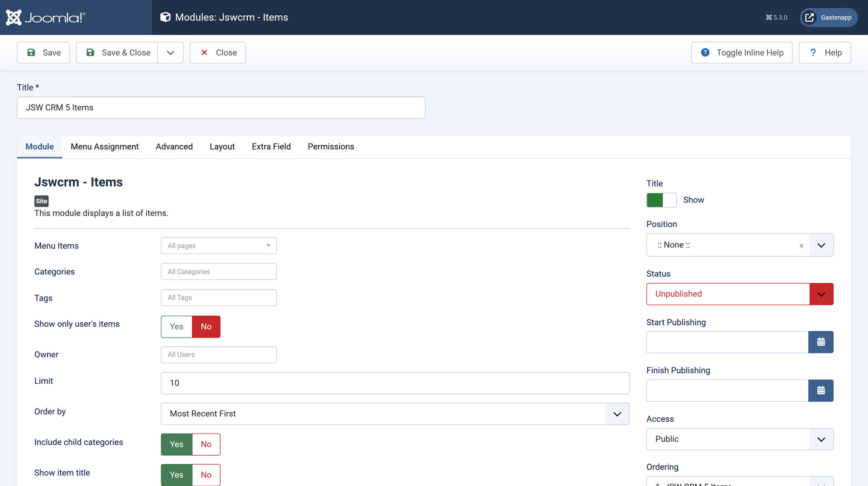Open the Status Unpublished dropdown
868x486 pixels.
point(740,294)
